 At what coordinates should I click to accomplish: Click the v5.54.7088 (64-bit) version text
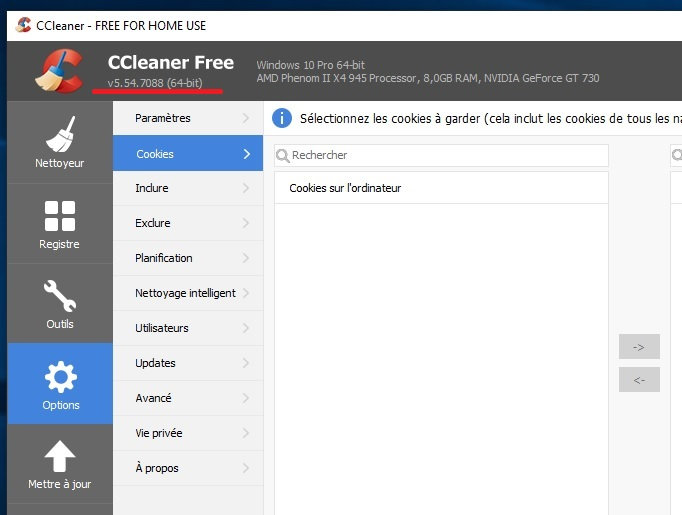155,83
